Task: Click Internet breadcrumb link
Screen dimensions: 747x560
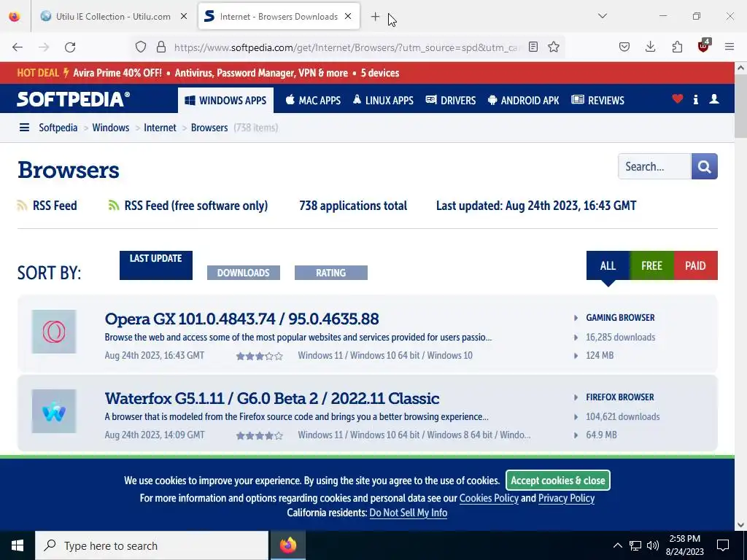Action: coord(160,128)
